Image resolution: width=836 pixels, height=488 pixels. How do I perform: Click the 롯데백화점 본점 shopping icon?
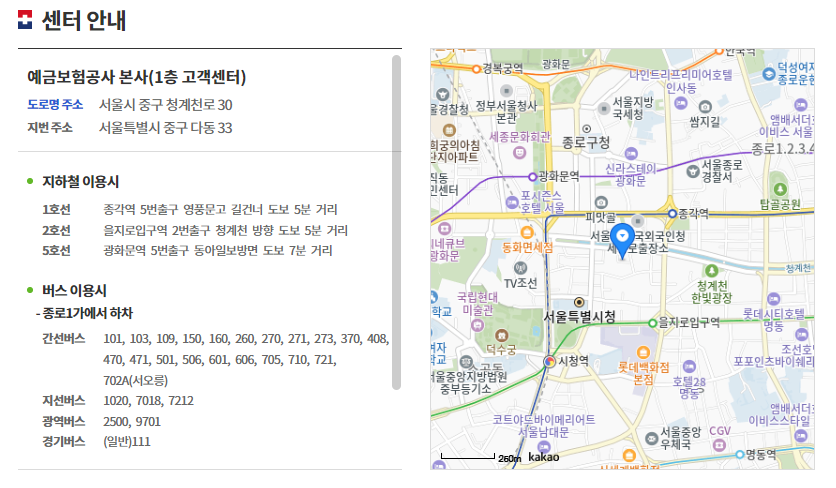coord(643,352)
